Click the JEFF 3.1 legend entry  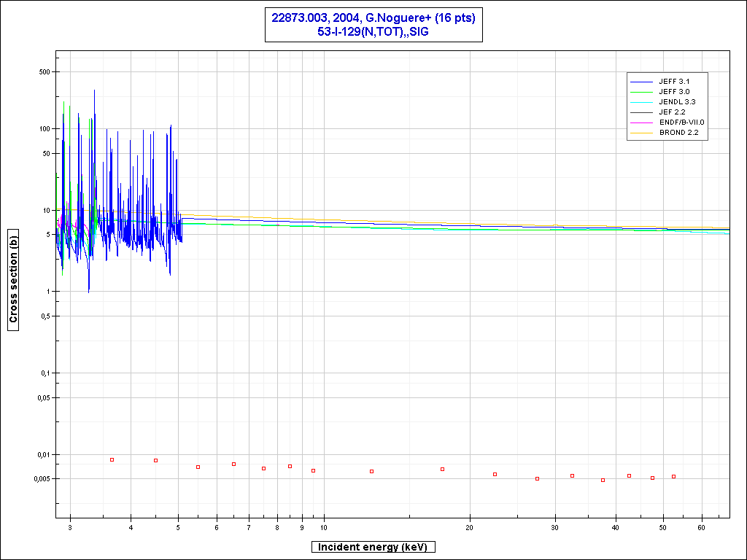674,82
